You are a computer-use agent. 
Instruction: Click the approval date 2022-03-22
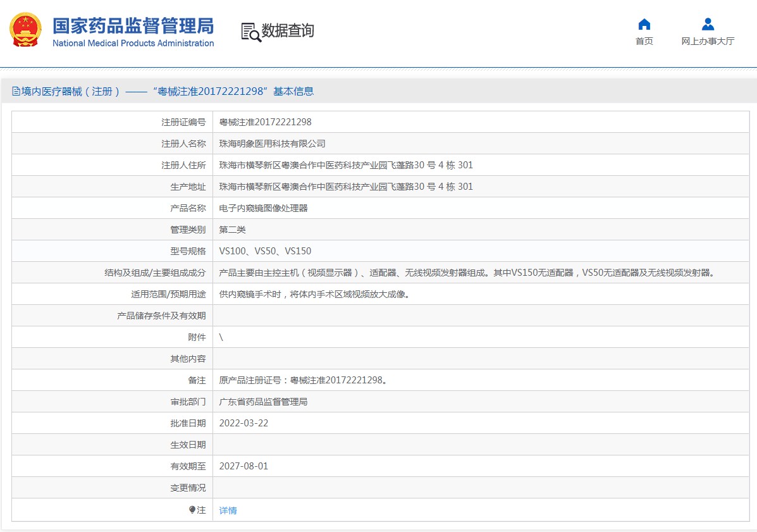click(x=243, y=423)
